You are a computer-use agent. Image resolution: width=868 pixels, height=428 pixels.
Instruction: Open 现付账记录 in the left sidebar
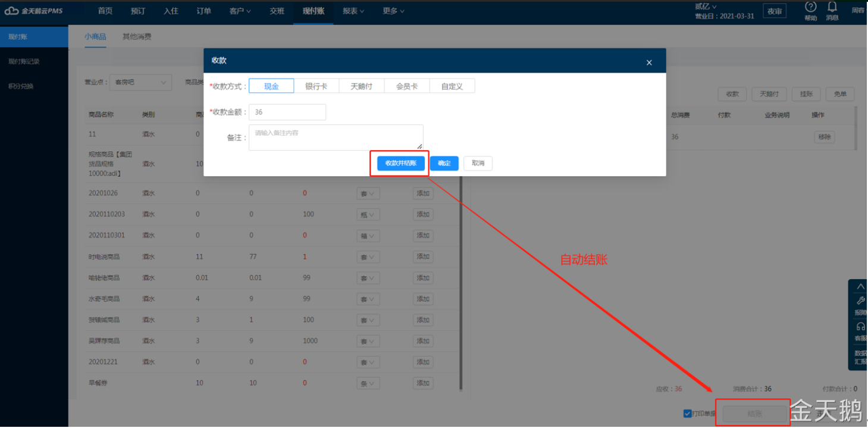[x=24, y=61]
